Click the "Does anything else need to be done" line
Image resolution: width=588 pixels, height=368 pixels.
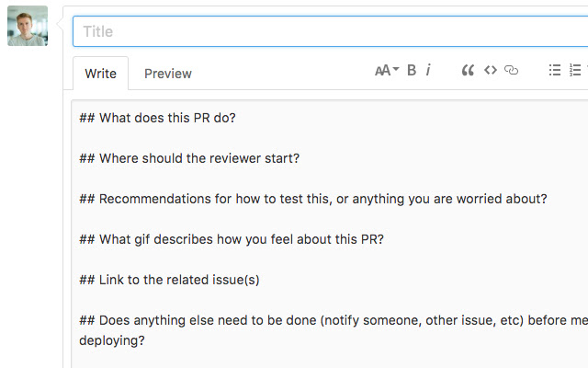tap(322, 320)
